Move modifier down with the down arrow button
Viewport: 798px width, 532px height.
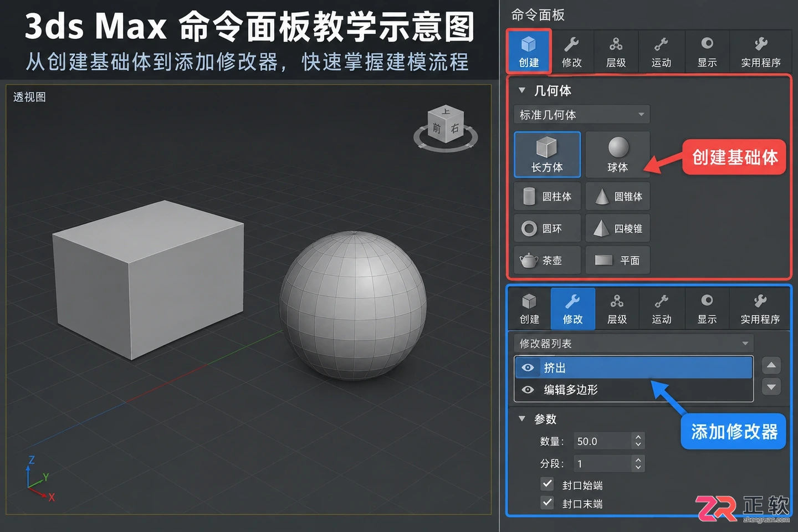click(771, 386)
